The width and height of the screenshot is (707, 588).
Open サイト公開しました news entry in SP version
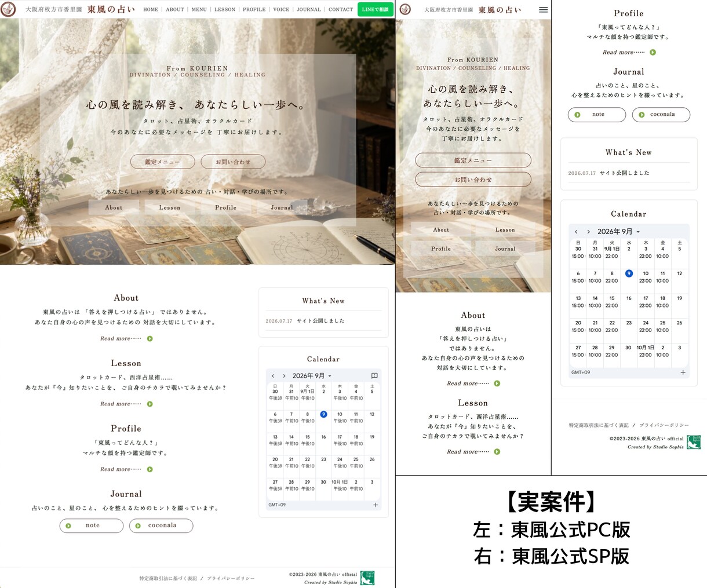(625, 173)
